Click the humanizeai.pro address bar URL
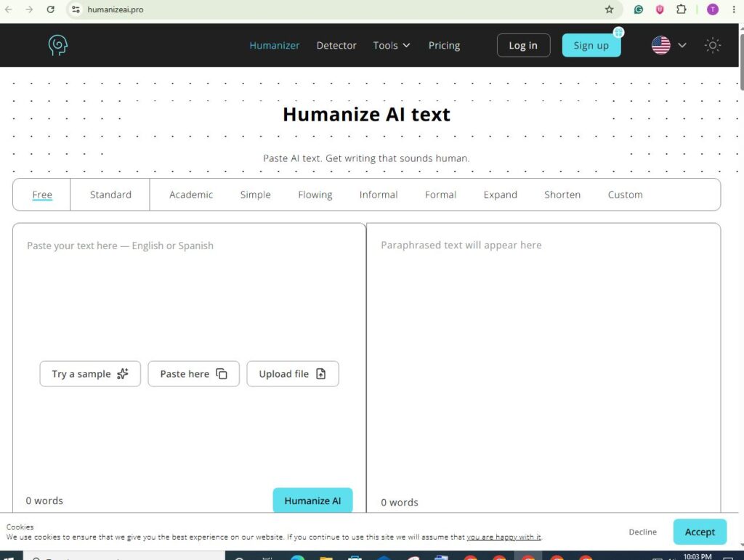744x560 pixels. [116, 9]
